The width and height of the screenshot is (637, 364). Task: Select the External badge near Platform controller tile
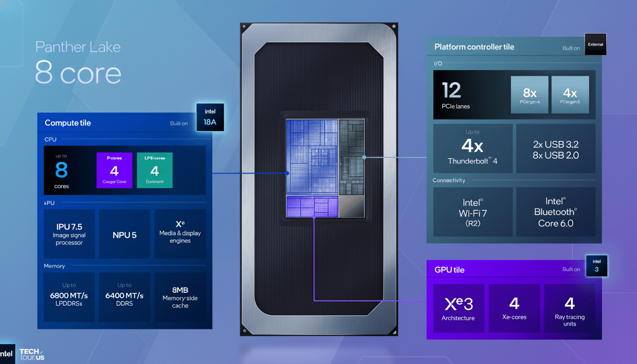click(595, 44)
